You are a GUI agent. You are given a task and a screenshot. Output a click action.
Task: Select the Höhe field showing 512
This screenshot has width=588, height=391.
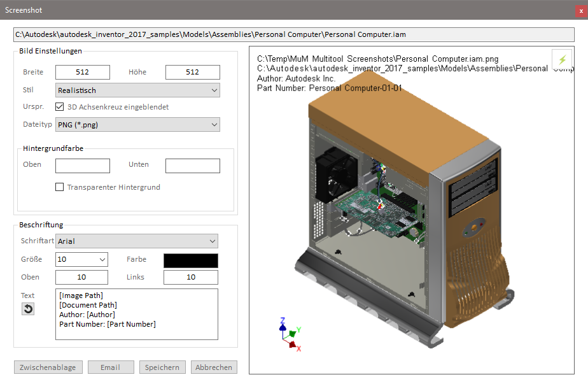click(192, 72)
